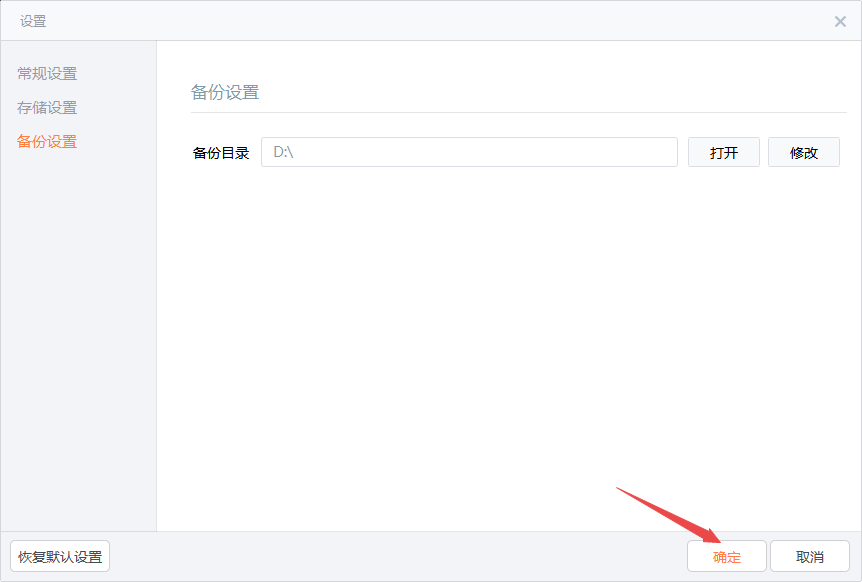Screen dimensions: 862x582
Task: Click 恢复默认设置 to restore defaults
Action: pyautogui.click(x=59, y=555)
